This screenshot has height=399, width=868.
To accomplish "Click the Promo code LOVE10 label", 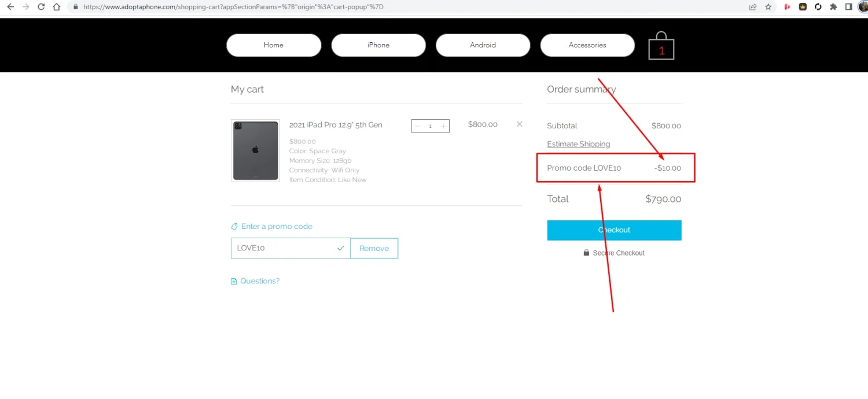I will [584, 168].
